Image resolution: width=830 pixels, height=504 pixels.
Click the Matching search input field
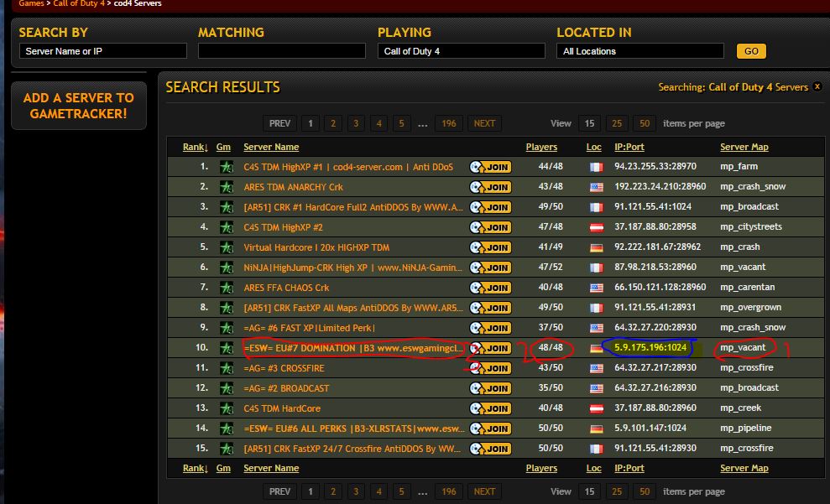click(282, 51)
